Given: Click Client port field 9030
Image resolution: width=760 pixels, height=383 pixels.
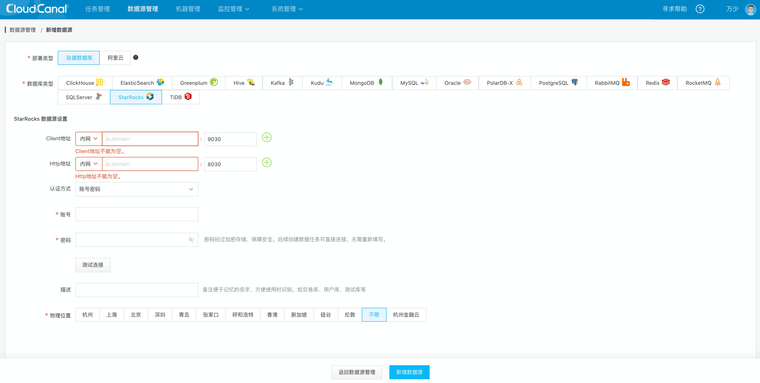Looking at the screenshot, I should 230,139.
